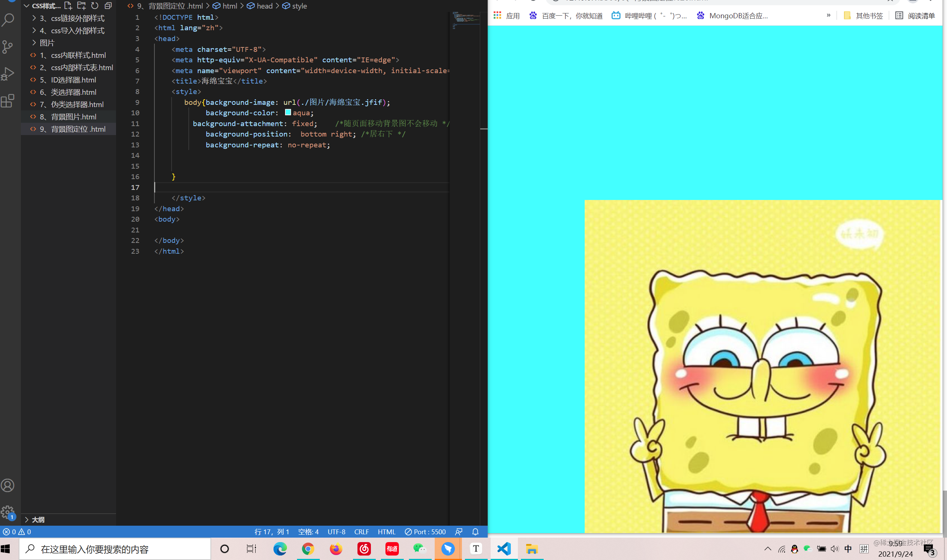
Task: Open file '5、ID选择器.html'
Action: pos(68,79)
